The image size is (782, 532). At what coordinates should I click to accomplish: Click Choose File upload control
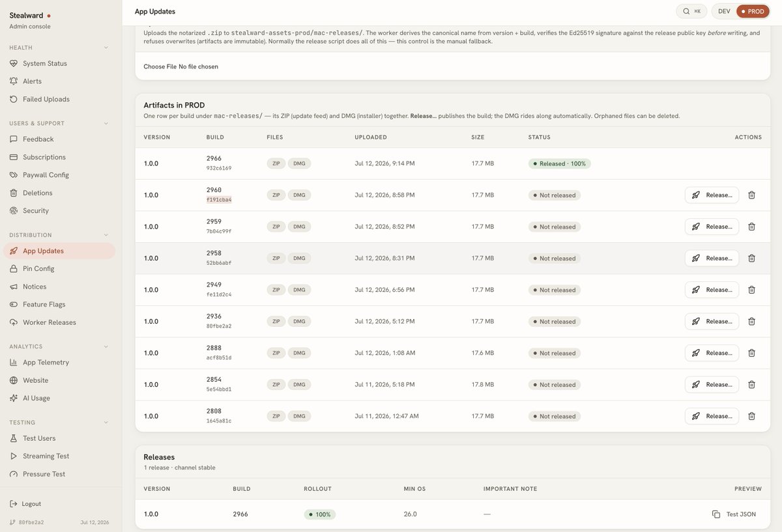tap(181, 66)
